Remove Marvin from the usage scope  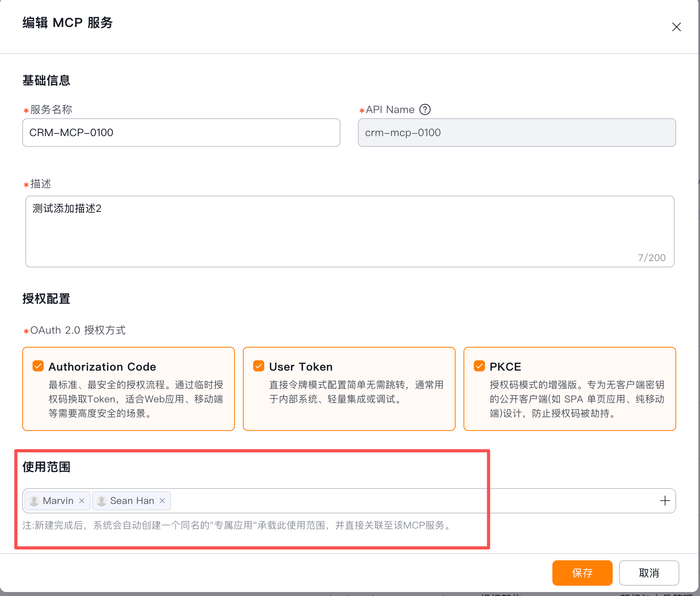click(82, 501)
